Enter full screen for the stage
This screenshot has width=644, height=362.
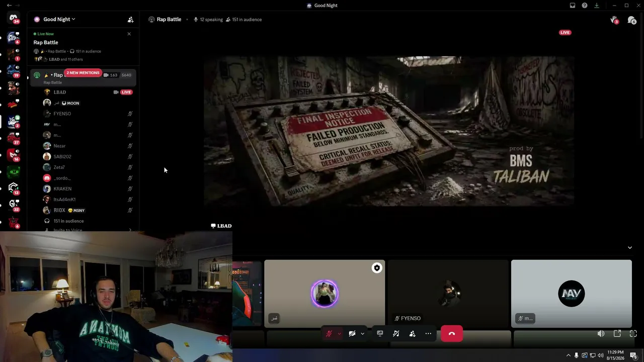click(x=633, y=333)
